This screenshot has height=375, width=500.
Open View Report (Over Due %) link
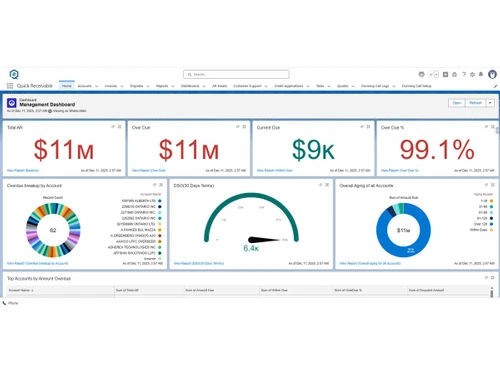click(x=400, y=170)
